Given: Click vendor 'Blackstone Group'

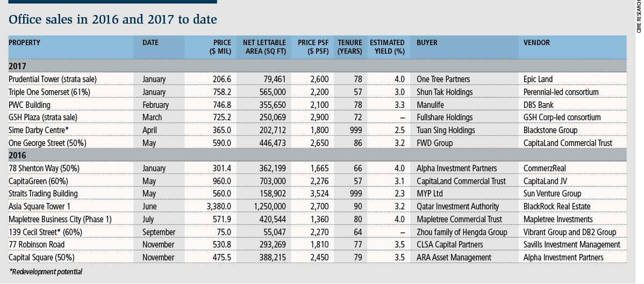Looking at the screenshot, I should pyautogui.click(x=550, y=130).
